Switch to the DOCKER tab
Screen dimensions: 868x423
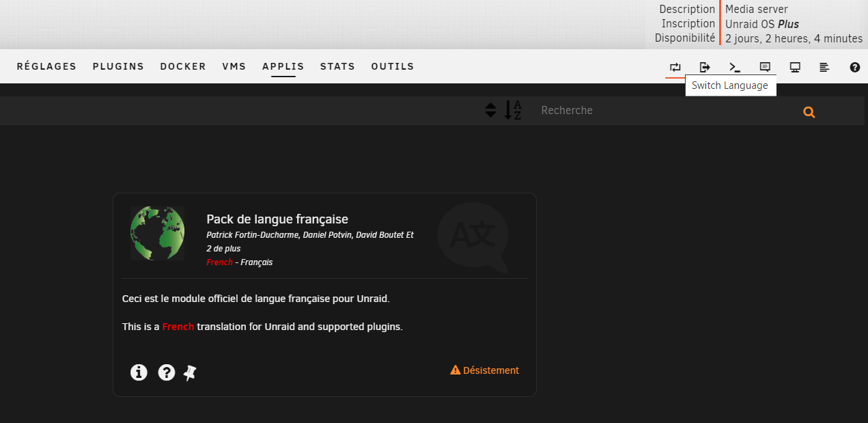click(183, 67)
